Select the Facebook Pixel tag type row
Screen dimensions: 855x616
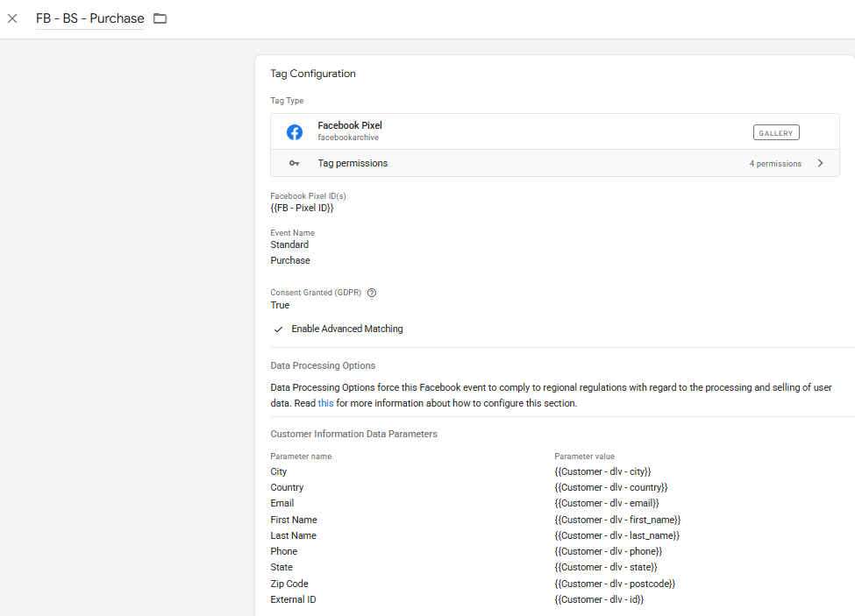(526, 132)
